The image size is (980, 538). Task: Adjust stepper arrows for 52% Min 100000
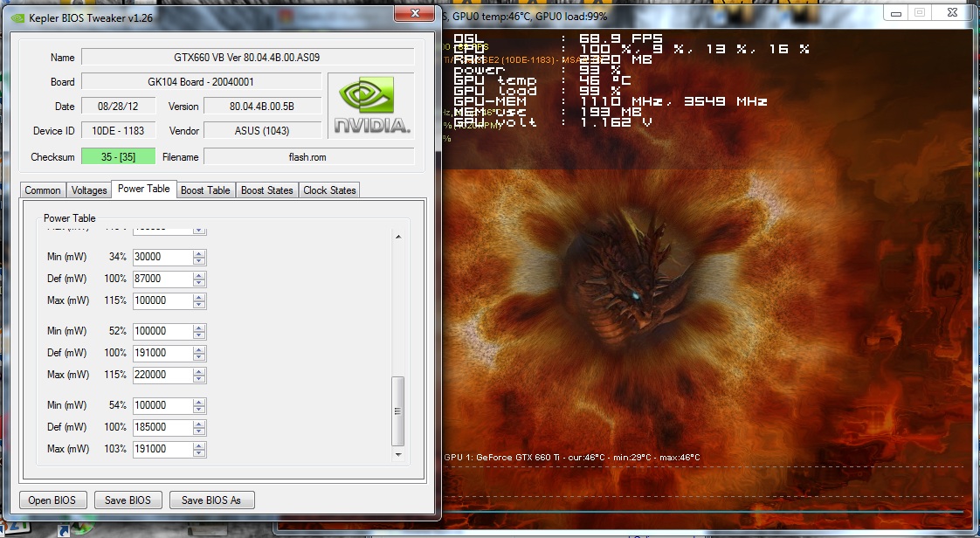pyautogui.click(x=199, y=331)
